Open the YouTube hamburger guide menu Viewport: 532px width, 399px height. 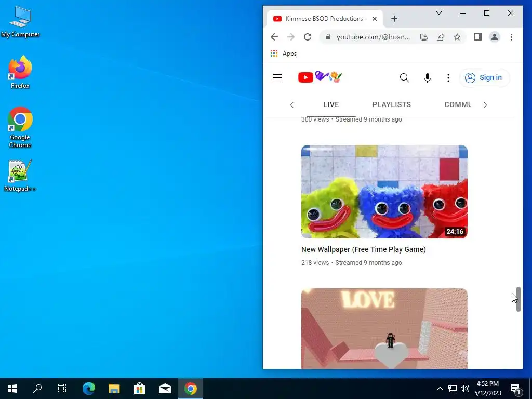coord(277,78)
